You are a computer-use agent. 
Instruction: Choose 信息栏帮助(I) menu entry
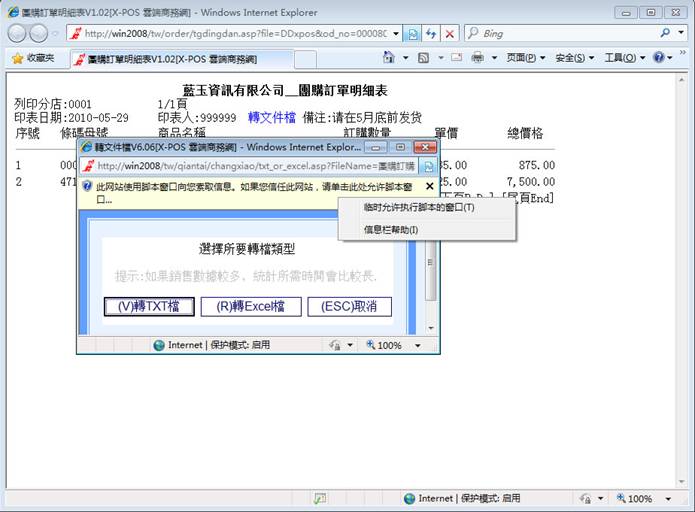pos(390,230)
